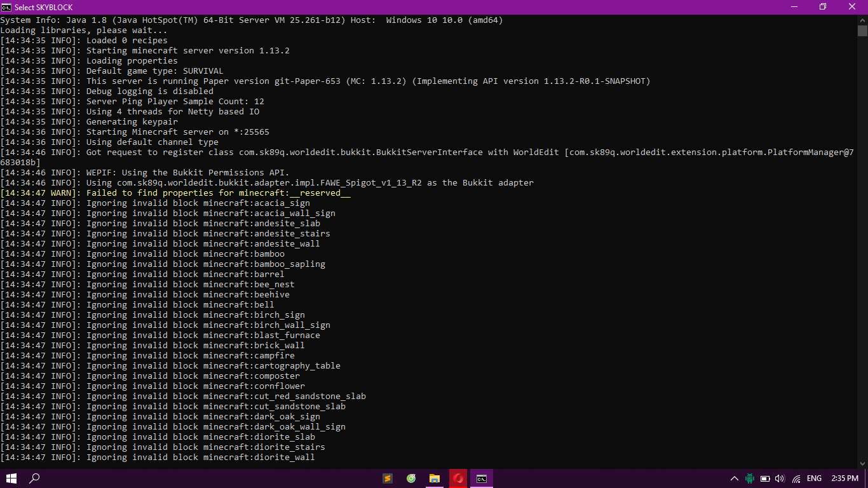Click the console scrollbar up arrow

click(862, 20)
